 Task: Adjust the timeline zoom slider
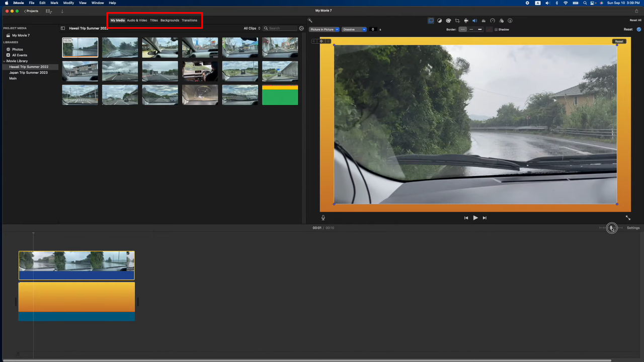[611, 228]
